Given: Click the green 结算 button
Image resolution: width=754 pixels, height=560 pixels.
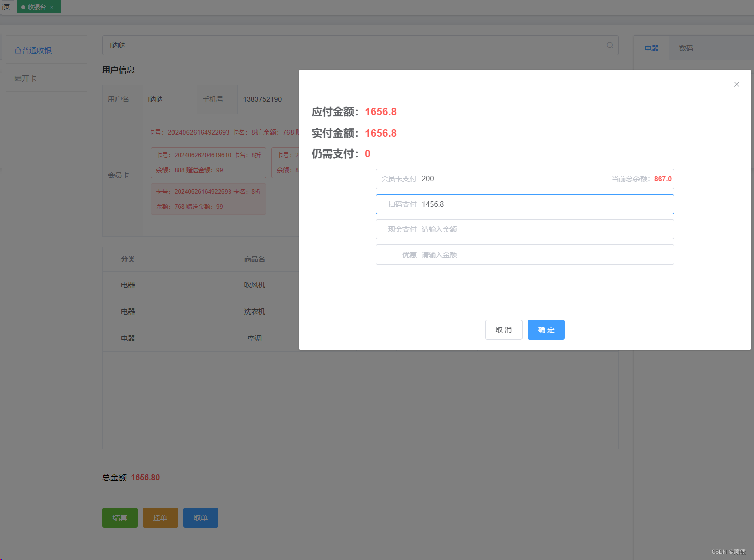Looking at the screenshot, I should [120, 518].
